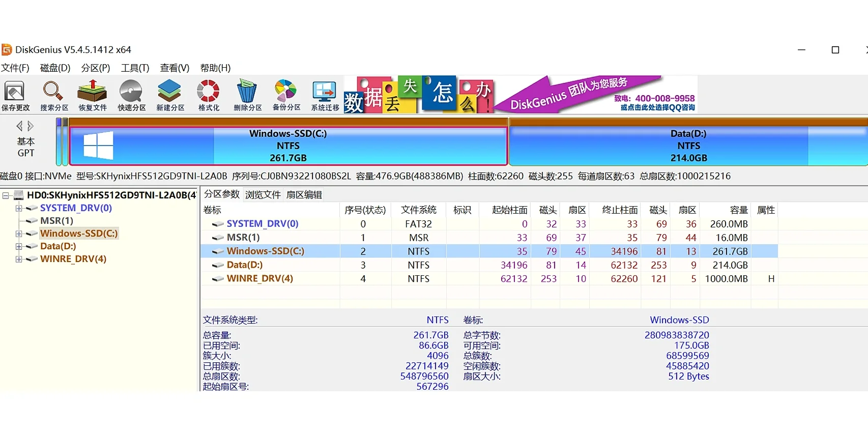This screenshot has height=434, width=868.
Task: Select the WINRE_DRV(4) row in partition table
Action: [489, 279]
